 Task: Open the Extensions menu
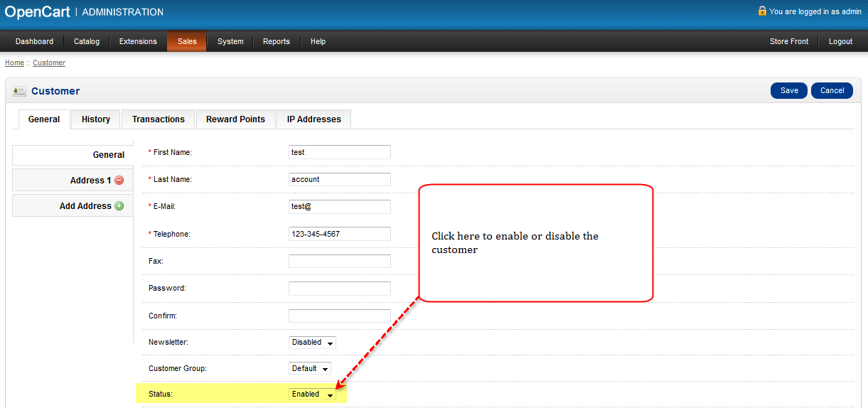tap(138, 41)
